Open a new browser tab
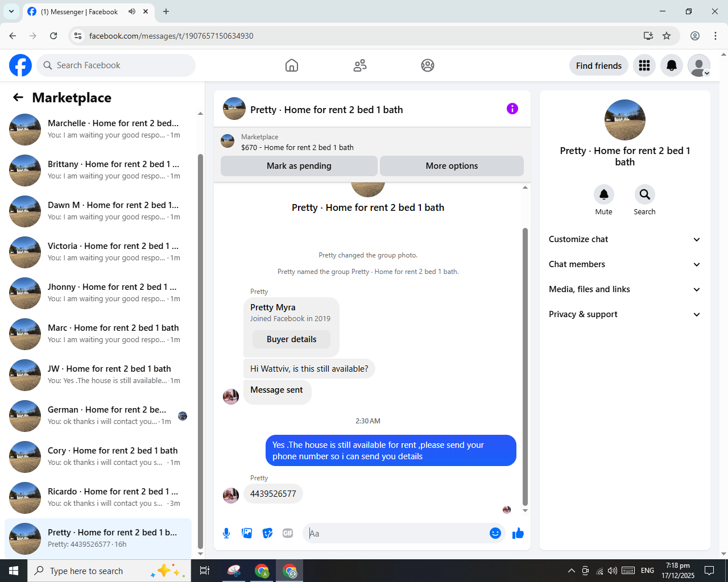This screenshot has height=582, width=728. (x=166, y=11)
